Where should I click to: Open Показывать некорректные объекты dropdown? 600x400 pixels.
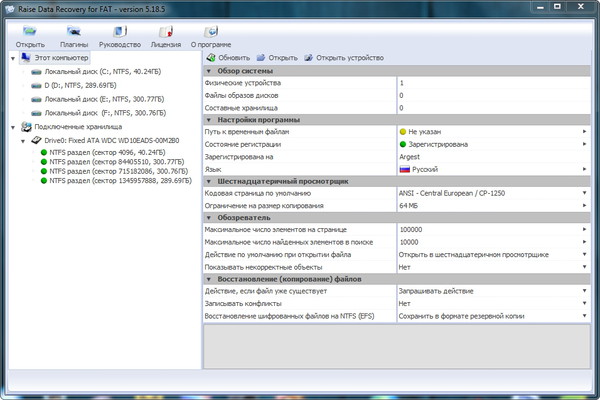coord(584,267)
